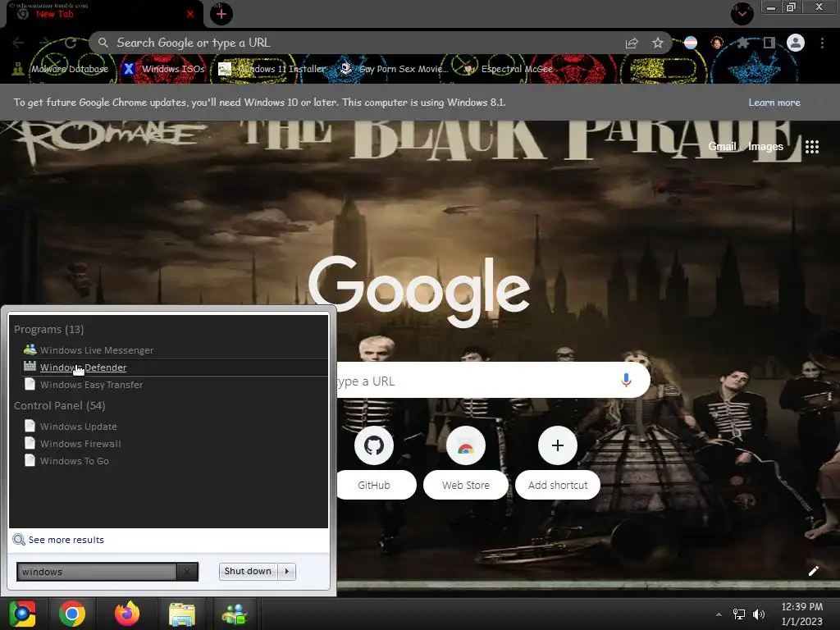Click the Forward arrow in Chrome toolbar
840x630 pixels.
coord(44,43)
